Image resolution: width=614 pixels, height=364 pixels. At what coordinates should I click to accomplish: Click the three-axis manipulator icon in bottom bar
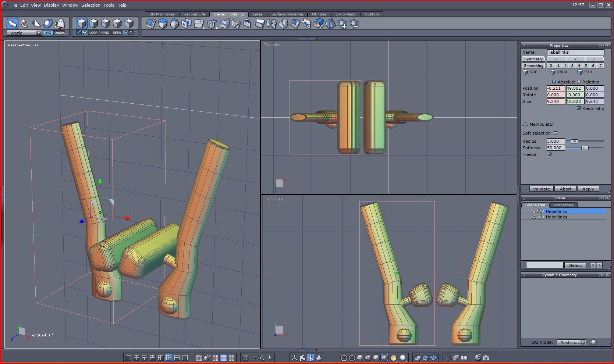tap(294, 357)
